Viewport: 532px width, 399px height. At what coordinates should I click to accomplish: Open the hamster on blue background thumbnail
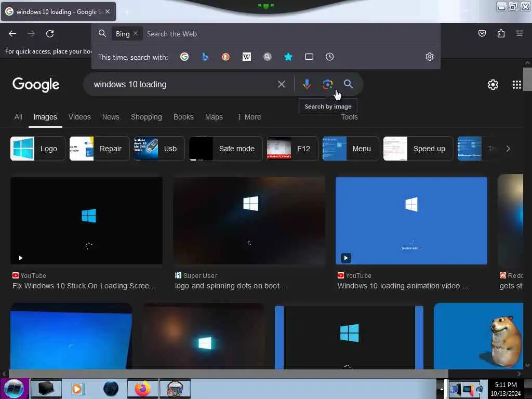point(478,336)
